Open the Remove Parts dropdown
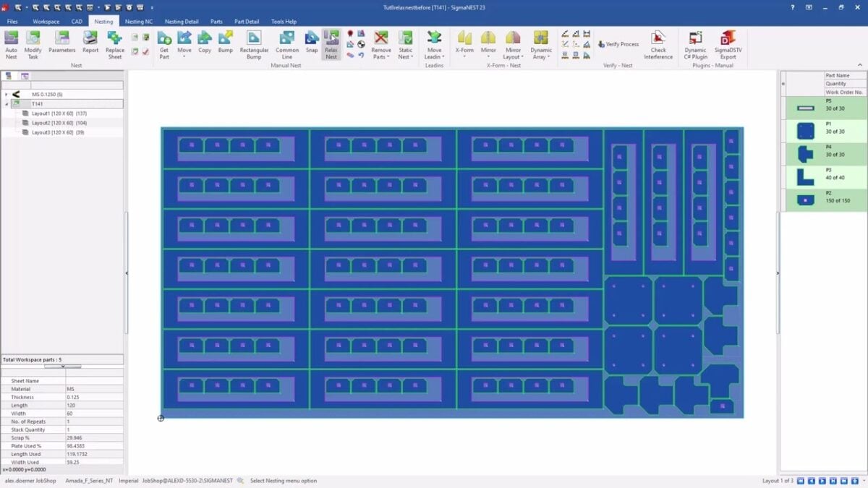This screenshot has height=488, width=868. pos(380,45)
